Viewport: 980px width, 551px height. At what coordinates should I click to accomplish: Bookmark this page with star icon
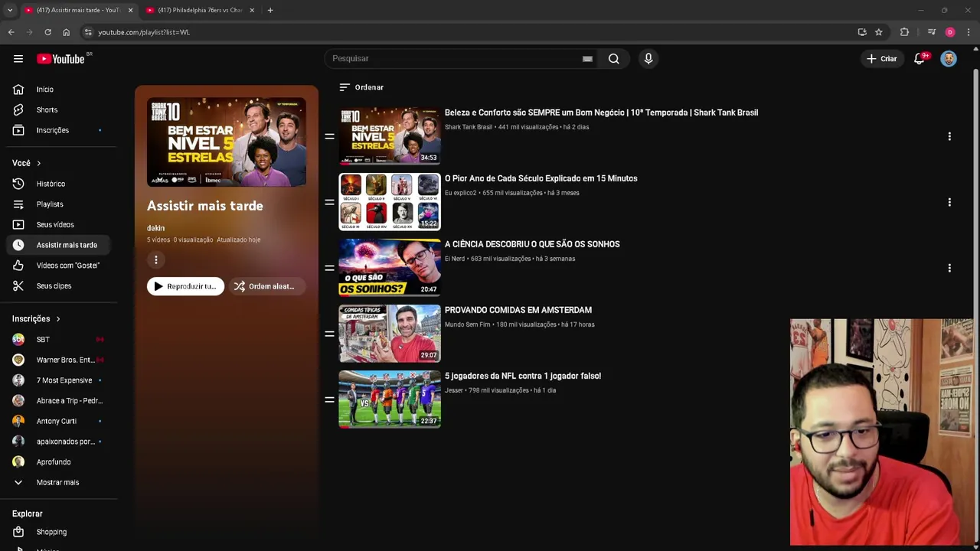click(x=879, y=32)
